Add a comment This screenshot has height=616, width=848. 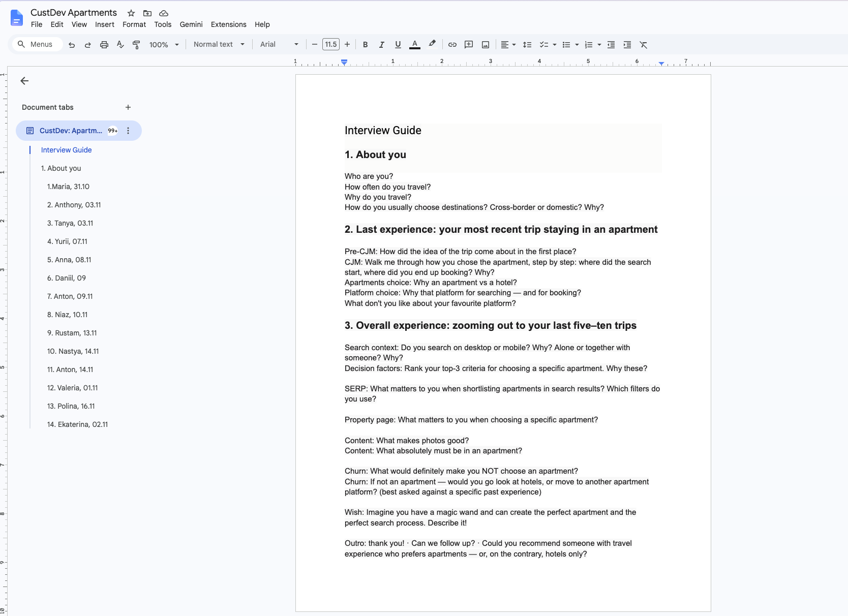pyautogui.click(x=469, y=45)
